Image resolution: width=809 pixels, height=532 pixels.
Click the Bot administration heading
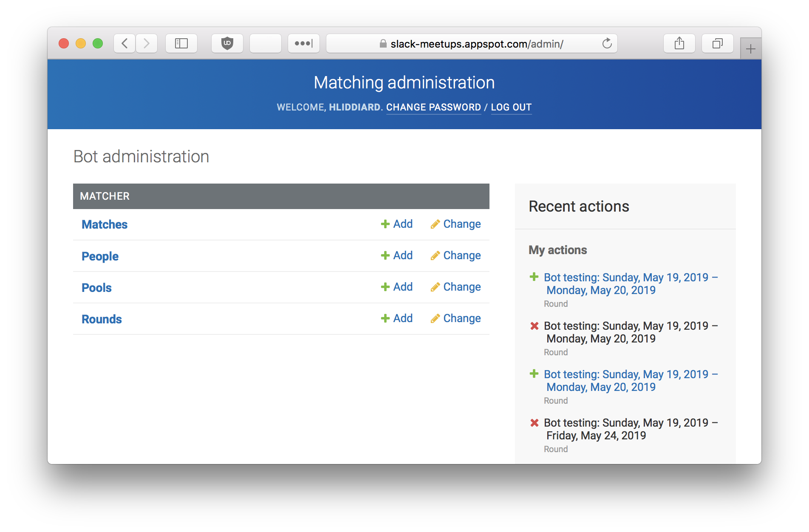141,156
